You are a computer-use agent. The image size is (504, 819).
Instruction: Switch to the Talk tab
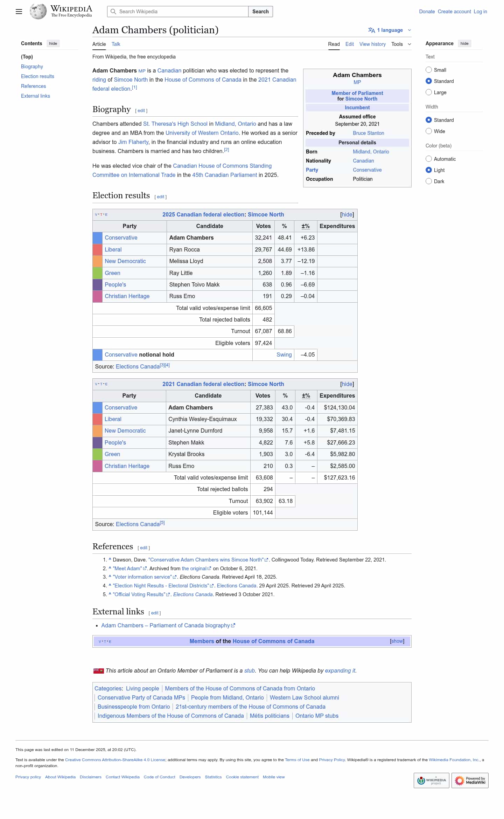click(x=116, y=44)
